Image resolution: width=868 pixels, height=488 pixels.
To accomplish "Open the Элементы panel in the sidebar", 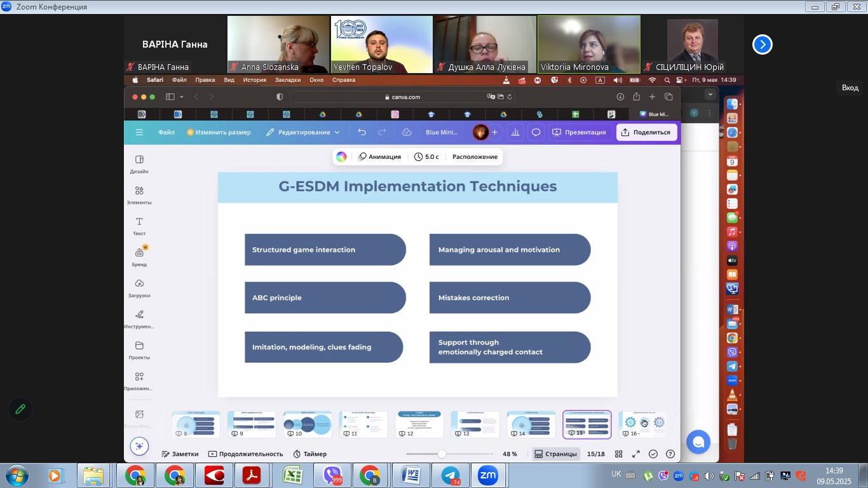I will (139, 194).
